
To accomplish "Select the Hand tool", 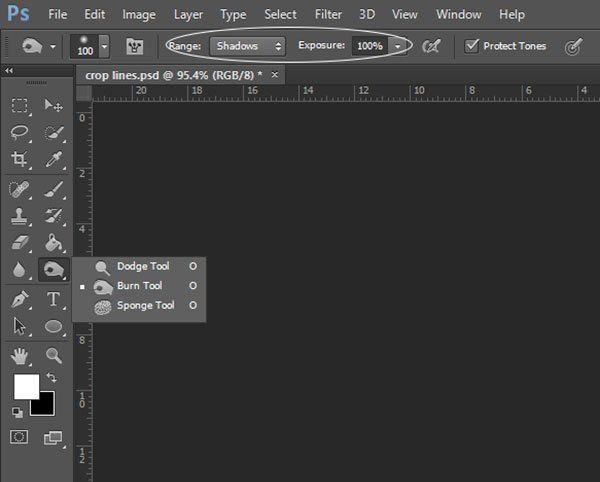I will (x=19, y=356).
